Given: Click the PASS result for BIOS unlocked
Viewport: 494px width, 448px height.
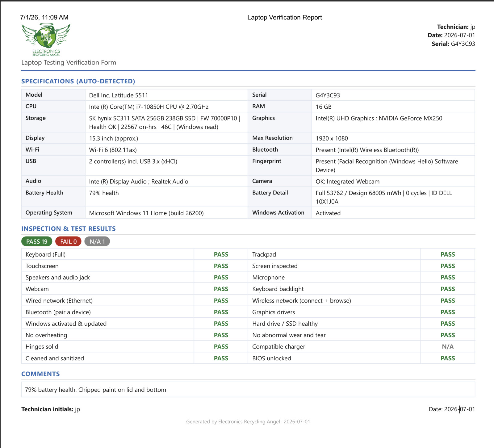Looking at the screenshot, I should tap(448, 358).
